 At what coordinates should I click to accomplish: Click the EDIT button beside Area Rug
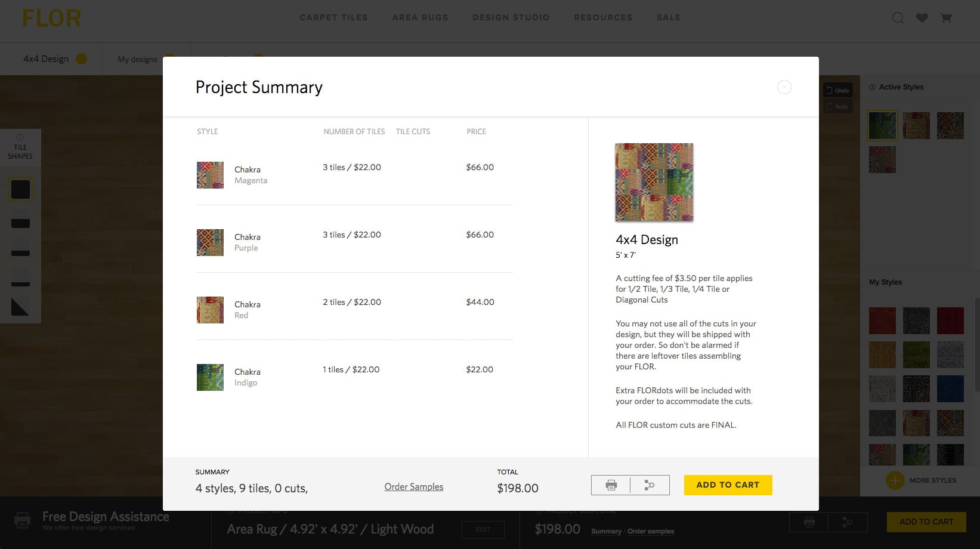tap(483, 529)
